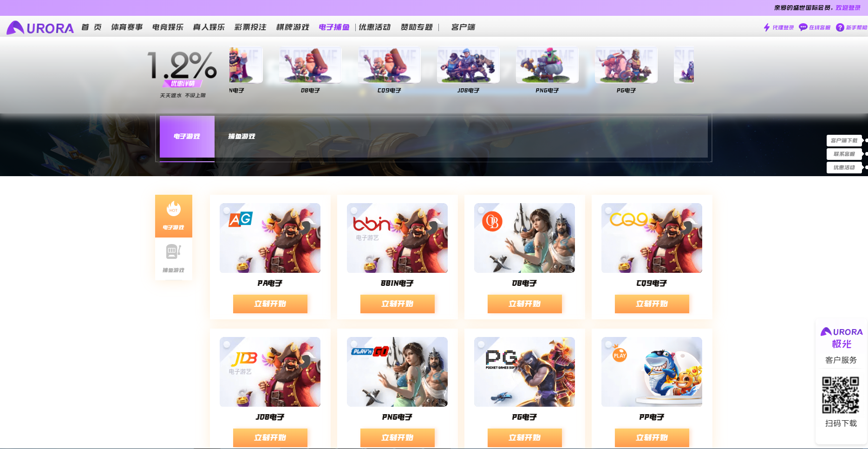This screenshot has width=868, height=449.
Task: Switch to the 捕鱼游戏 tab in banner
Action: click(x=241, y=137)
